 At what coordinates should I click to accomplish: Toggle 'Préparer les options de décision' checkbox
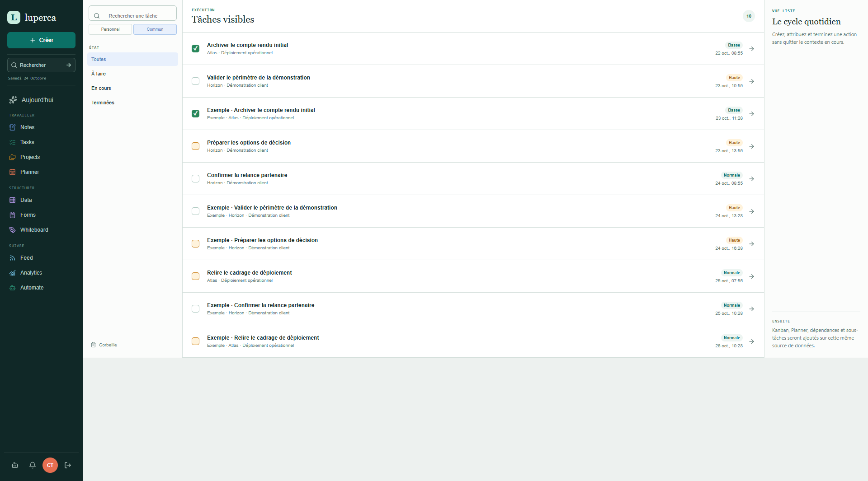click(x=195, y=146)
